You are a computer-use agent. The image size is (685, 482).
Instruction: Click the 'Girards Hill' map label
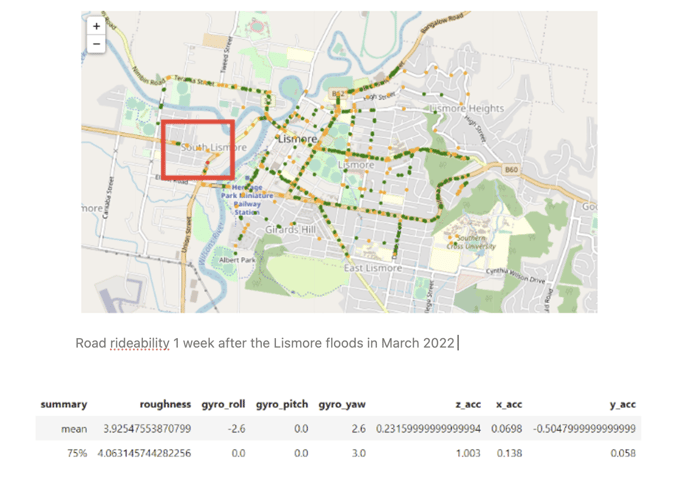tap(291, 229)
